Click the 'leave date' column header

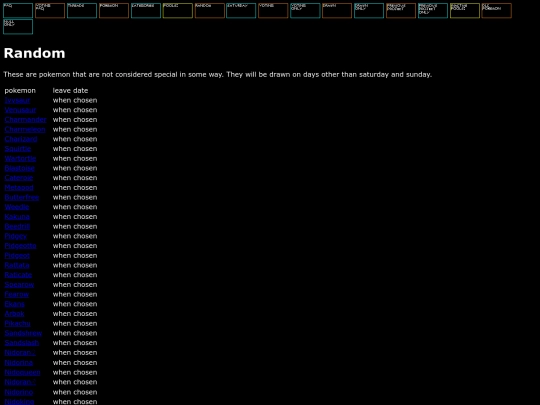click(70, 91)
